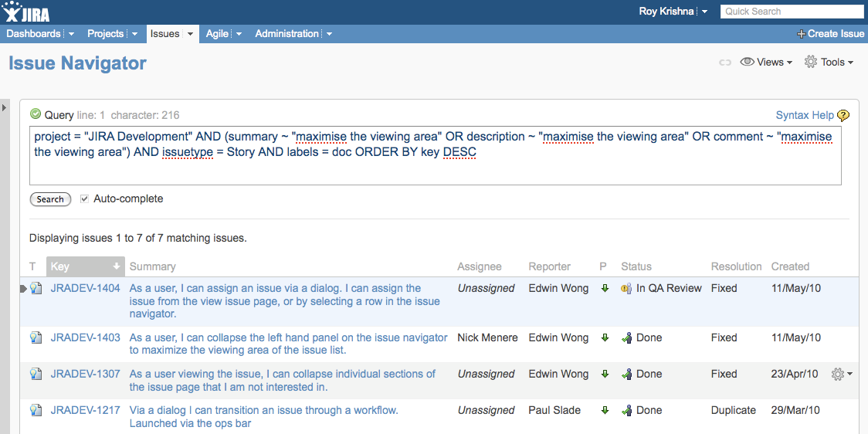Screen dimensions: 868x434
Task: Sort by the Created column header
Action: coord(790,266)
